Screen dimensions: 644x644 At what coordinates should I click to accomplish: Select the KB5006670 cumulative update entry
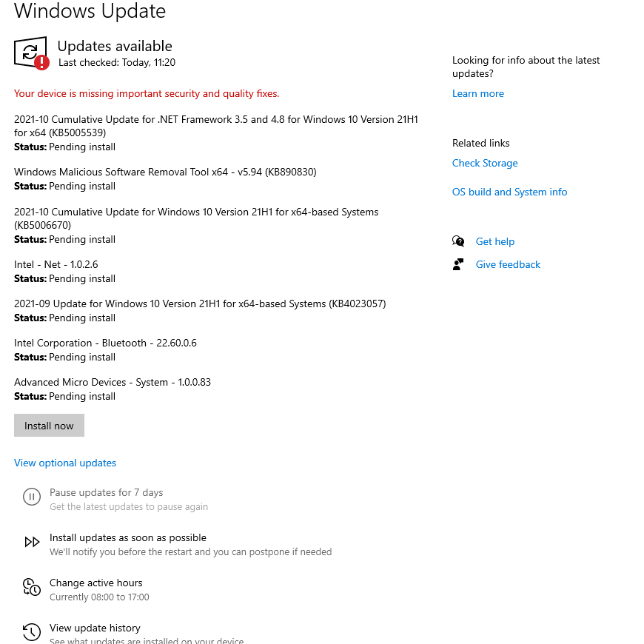(196, 226)
